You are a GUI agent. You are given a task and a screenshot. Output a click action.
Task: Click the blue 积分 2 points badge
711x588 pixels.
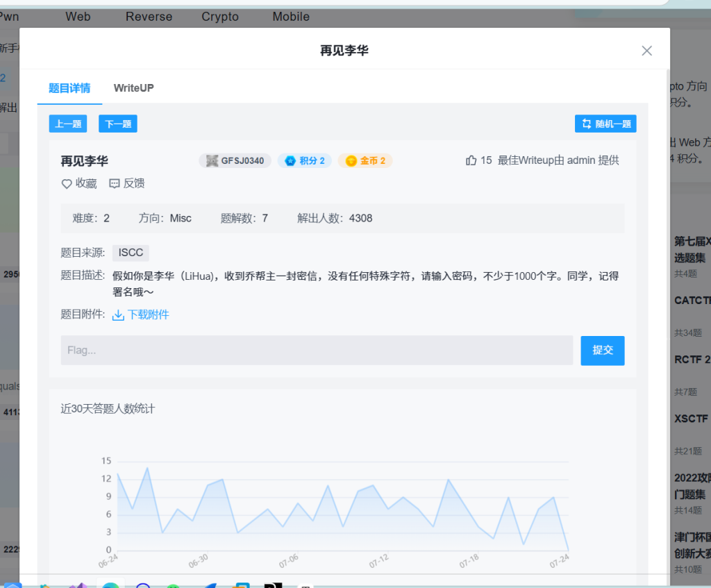(x=305, y=161)
